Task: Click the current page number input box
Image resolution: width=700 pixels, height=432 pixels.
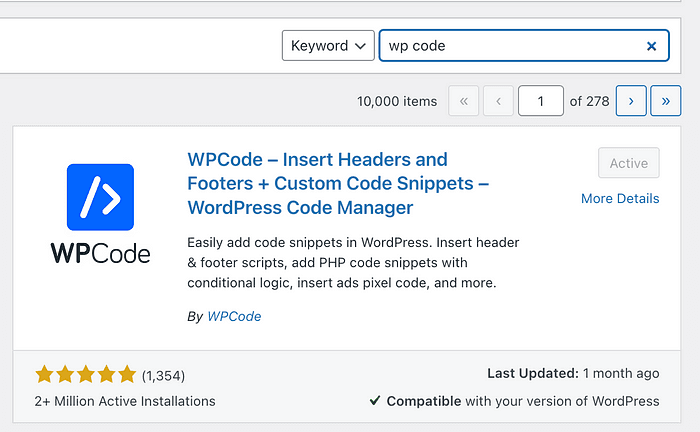Action: tap(540, 101)
